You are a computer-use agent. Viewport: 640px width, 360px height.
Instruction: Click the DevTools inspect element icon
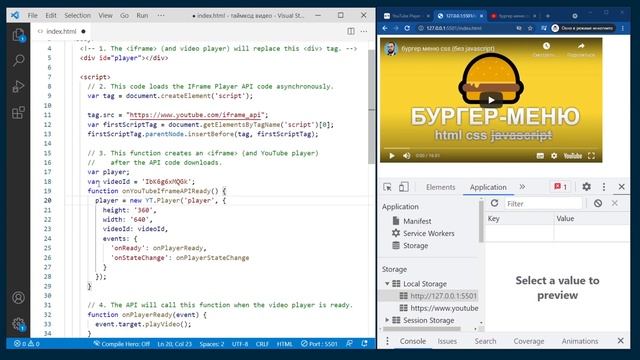point(387,187)
